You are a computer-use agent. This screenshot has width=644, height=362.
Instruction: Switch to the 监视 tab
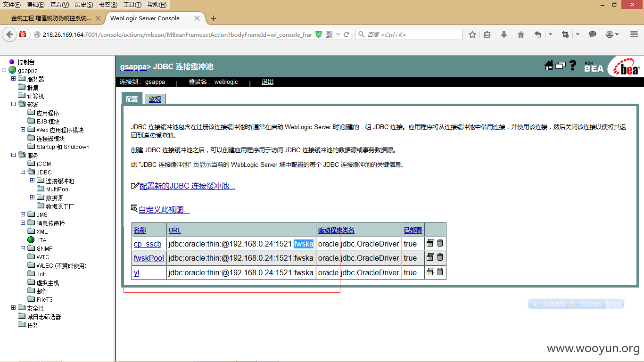(x=155, y=99)
